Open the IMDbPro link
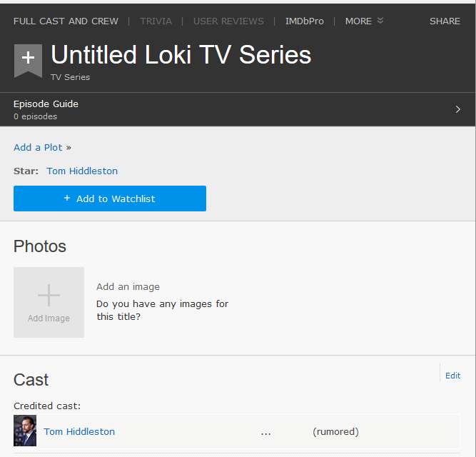The width and height of the screenshot is (476, 457). tap(305, 21)
